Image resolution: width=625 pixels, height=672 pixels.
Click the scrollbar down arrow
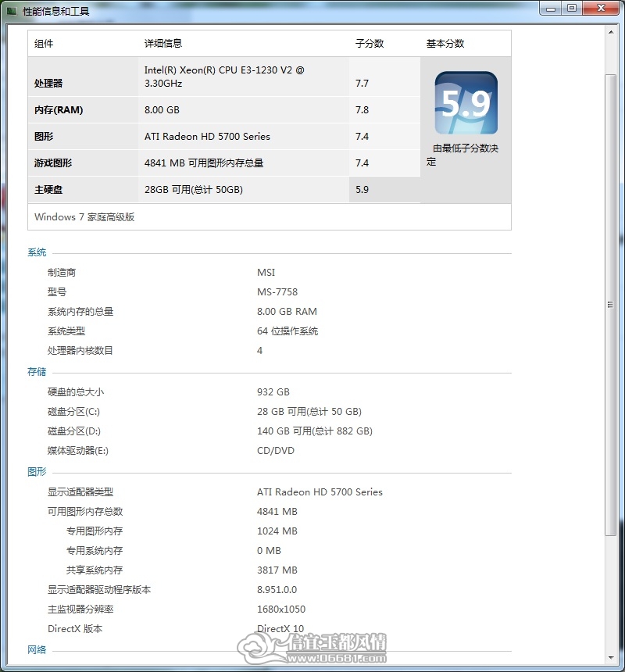[x=611, y=658]
